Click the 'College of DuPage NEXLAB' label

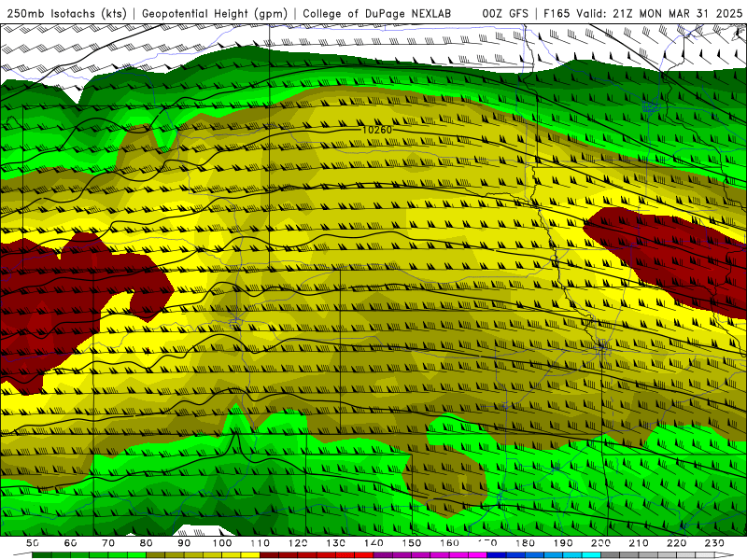coord(377,14)
